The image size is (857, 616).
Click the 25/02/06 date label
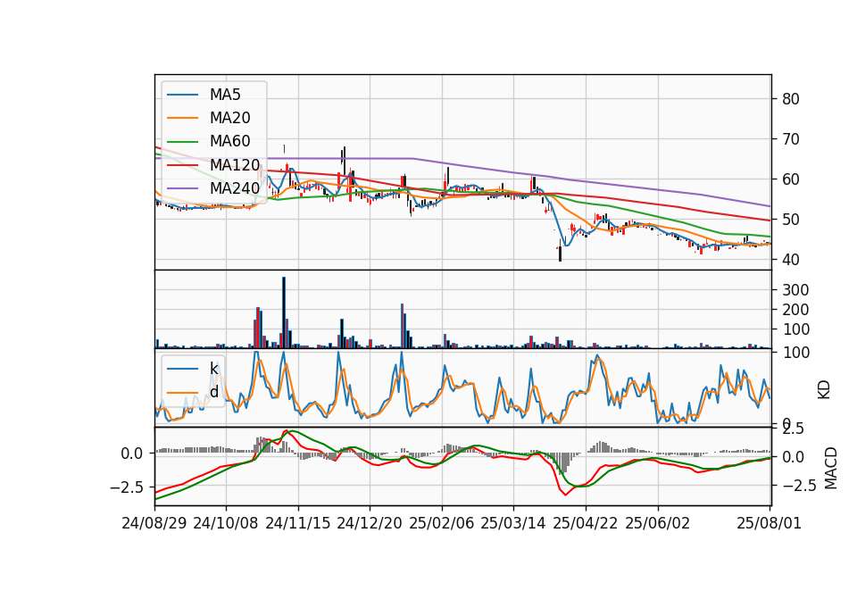click(x=442, y=523)
